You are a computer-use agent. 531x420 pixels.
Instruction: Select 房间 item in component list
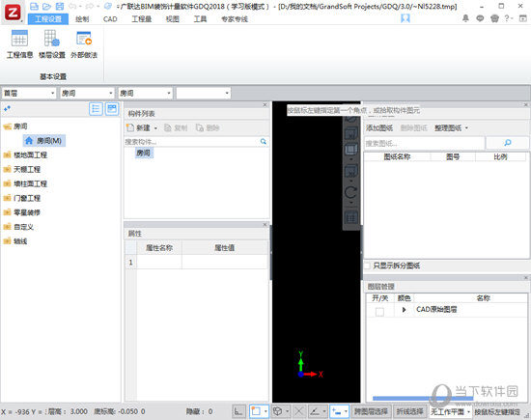pos(144,154)
